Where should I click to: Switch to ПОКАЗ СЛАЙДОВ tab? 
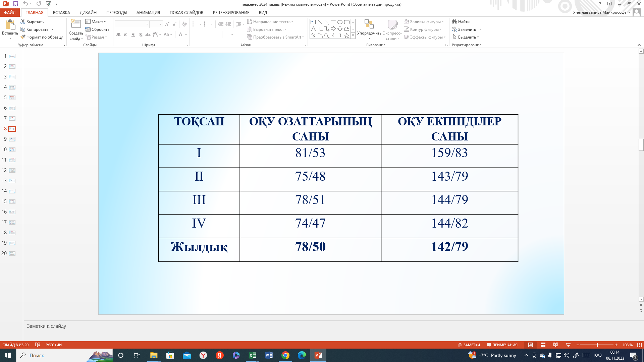pos(186,12)
